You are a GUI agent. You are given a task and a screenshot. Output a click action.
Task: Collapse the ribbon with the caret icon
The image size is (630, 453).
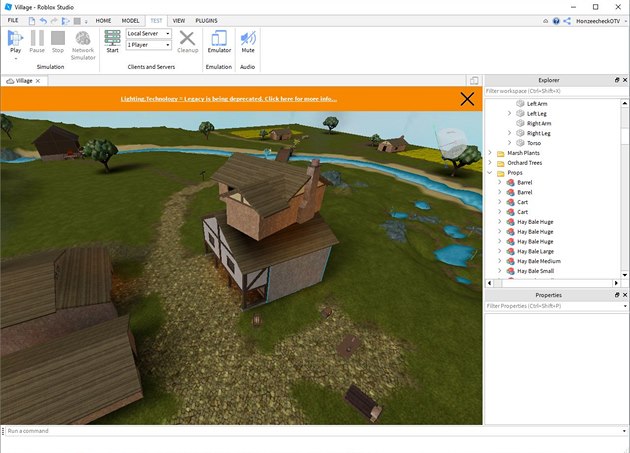tap(545, 21)
